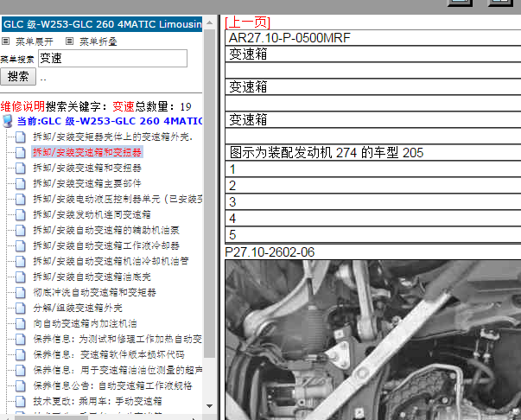This screenshot has height=420, width=521.
Task: Click document icon beside 拆卸/安装变速箱主要部件
Action: point(20,184)
